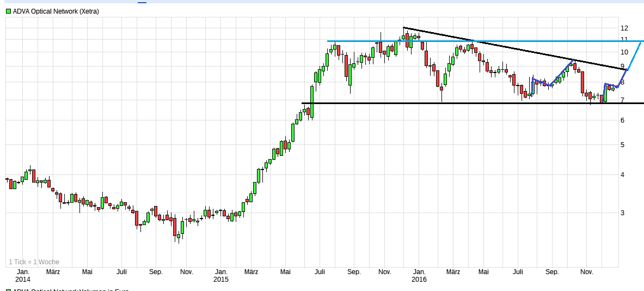Image resolution: width=644 pixels, height=291 pixels.
Task: Click the black descending trendline
Action: 516,49
